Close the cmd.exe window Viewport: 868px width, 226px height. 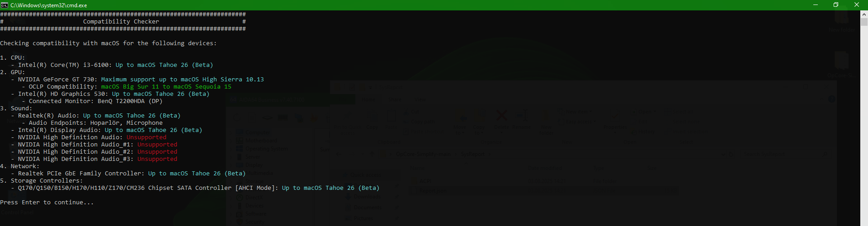click(857, 5)
